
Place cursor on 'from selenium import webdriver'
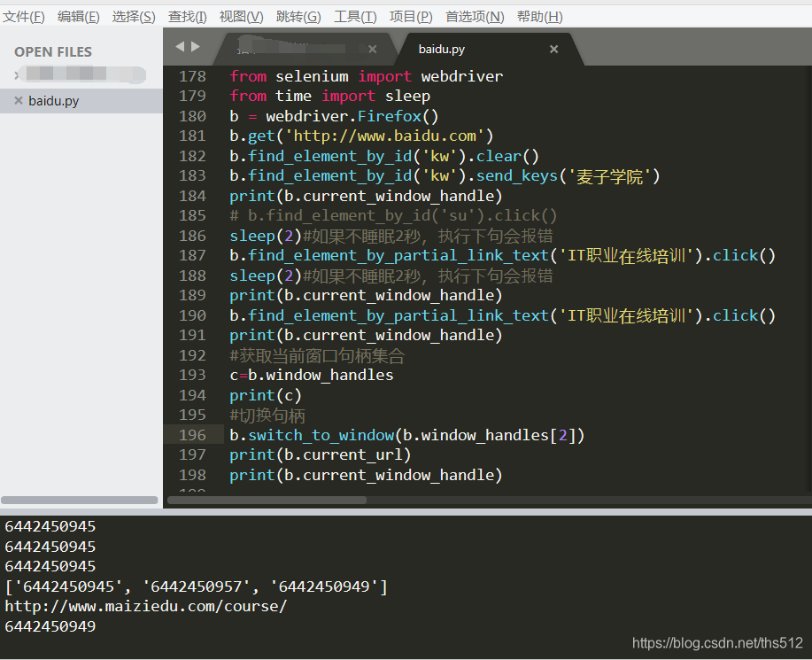tap(366, 76)
